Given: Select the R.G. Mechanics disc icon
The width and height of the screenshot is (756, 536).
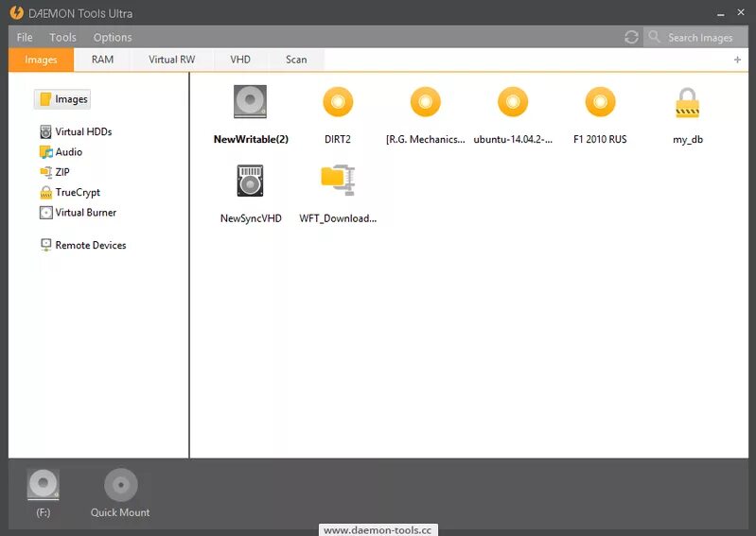Looking at the screenshot, I should tap(425, 101).
